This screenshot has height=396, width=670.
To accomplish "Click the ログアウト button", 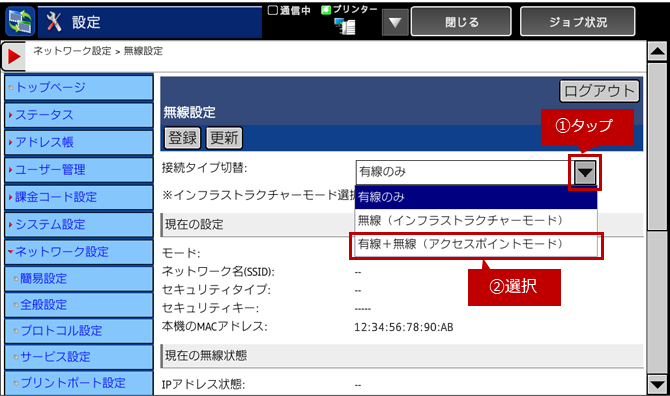I will point(599,91).
